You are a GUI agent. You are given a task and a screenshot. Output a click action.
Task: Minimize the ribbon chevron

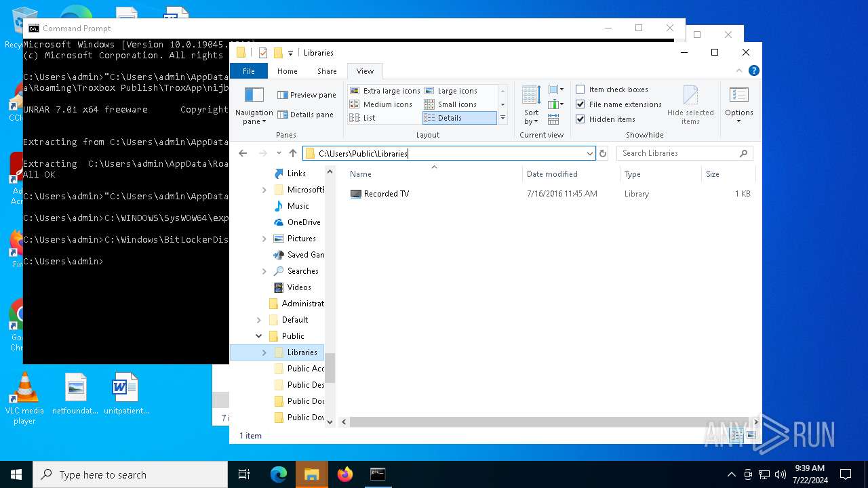(x=739, y=70)
